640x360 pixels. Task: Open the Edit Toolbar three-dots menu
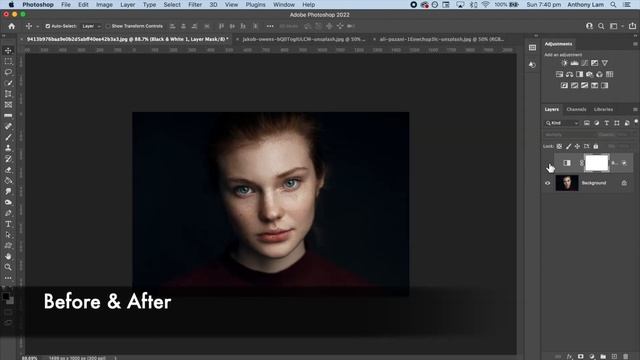click(8, 278)
